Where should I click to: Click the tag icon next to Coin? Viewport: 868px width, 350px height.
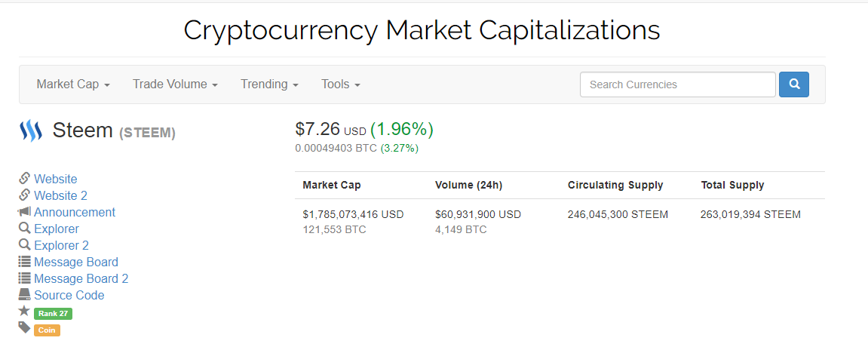coord(25,327)
